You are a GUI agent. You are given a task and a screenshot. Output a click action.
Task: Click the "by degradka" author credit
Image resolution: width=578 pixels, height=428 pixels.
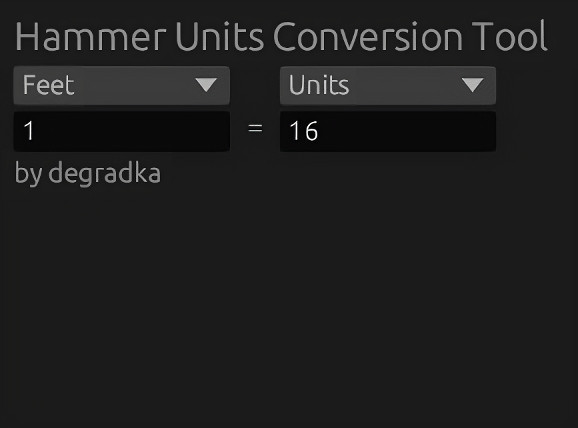click(88, 173)
